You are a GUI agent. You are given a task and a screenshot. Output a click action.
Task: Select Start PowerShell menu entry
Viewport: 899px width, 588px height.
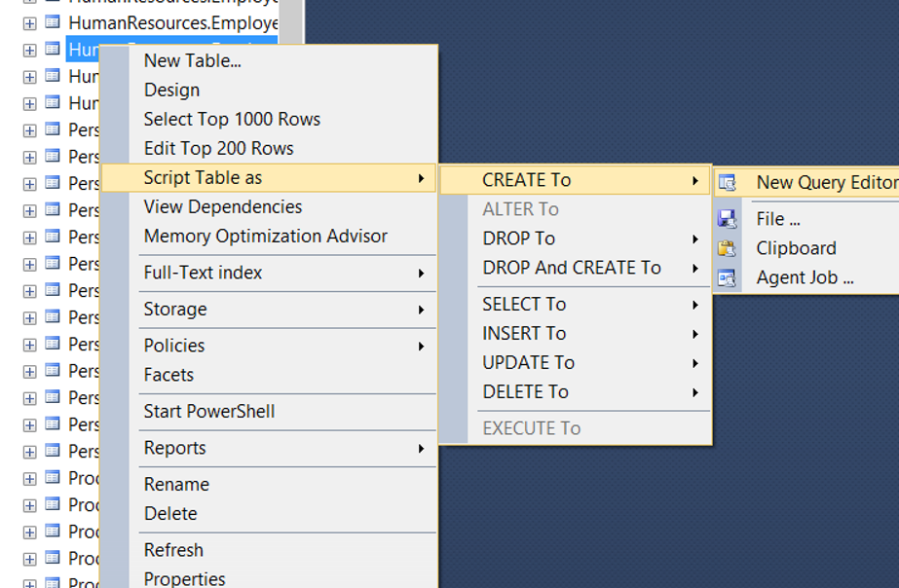(x=209, y=412)
